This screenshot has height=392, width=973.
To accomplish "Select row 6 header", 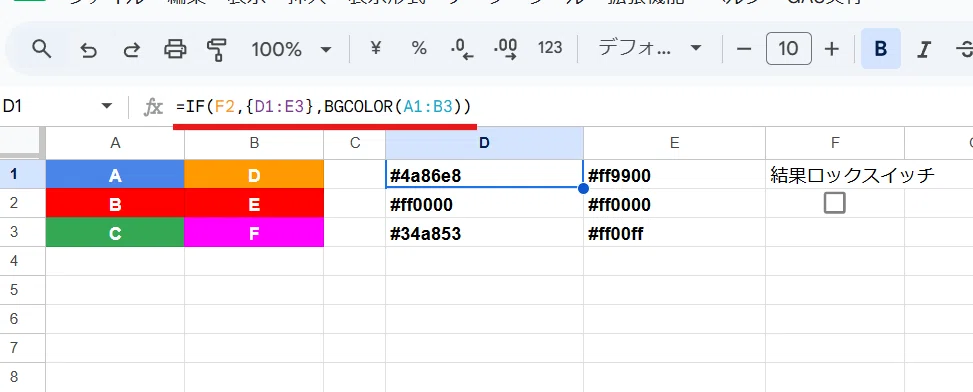I will point(22,319).
